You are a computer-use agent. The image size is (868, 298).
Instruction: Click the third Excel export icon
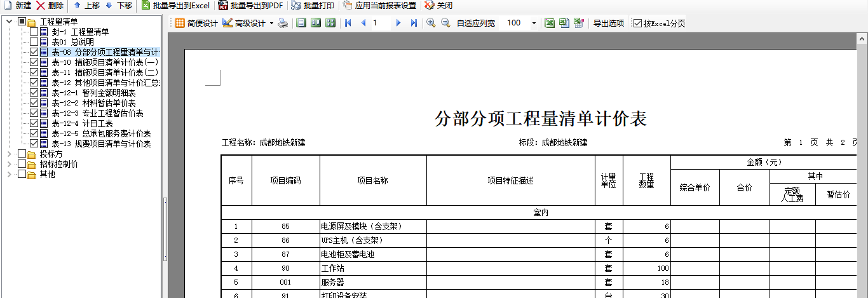point(578,23)
